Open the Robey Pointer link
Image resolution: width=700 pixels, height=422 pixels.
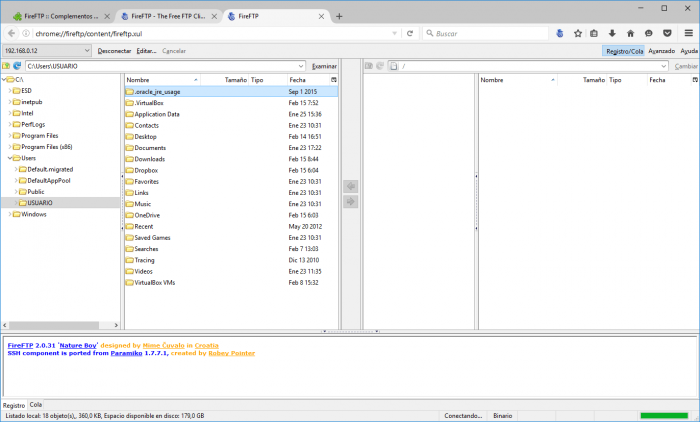coord(232,353)
